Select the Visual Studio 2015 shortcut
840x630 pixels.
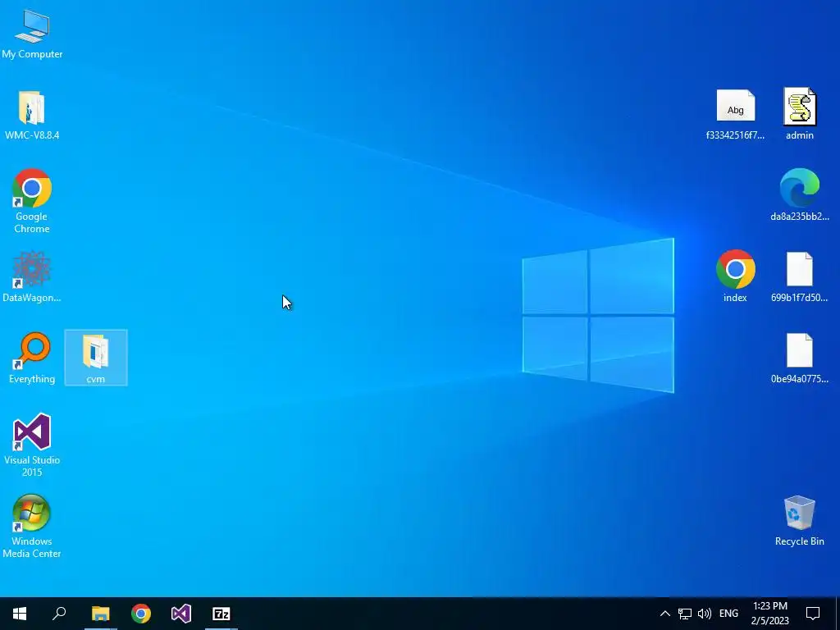[32, 445]
